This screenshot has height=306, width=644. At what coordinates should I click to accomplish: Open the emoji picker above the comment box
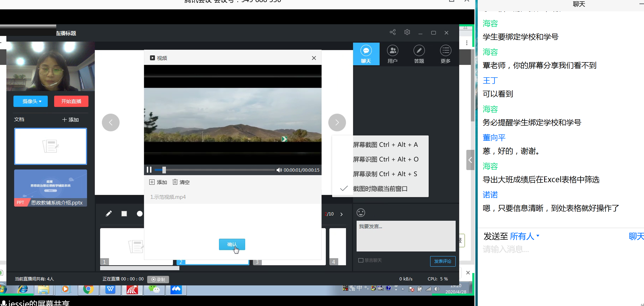point(361,213)
